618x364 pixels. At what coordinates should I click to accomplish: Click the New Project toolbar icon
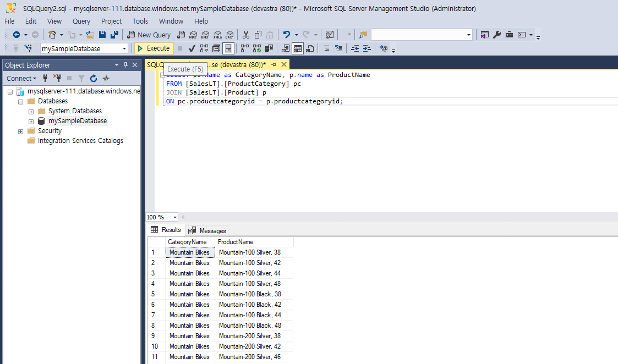coord(52,35)
